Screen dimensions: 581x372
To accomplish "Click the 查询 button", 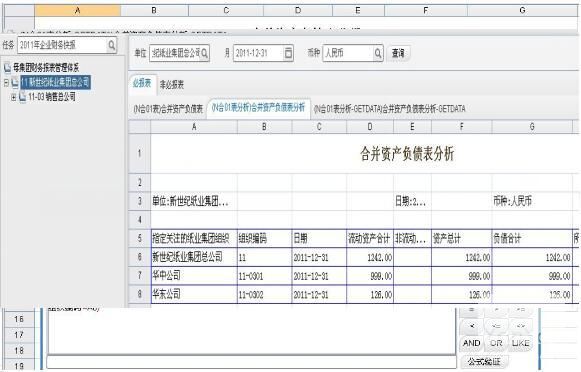I will [398, 53].
